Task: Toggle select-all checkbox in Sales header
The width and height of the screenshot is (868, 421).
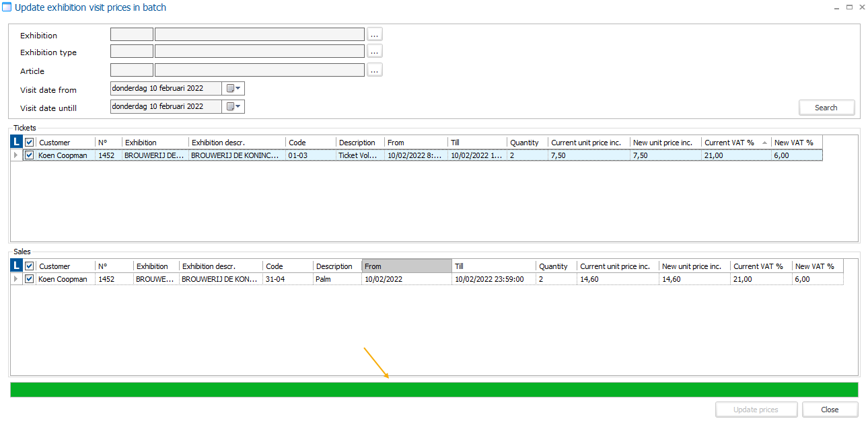Action: point(29,266)
